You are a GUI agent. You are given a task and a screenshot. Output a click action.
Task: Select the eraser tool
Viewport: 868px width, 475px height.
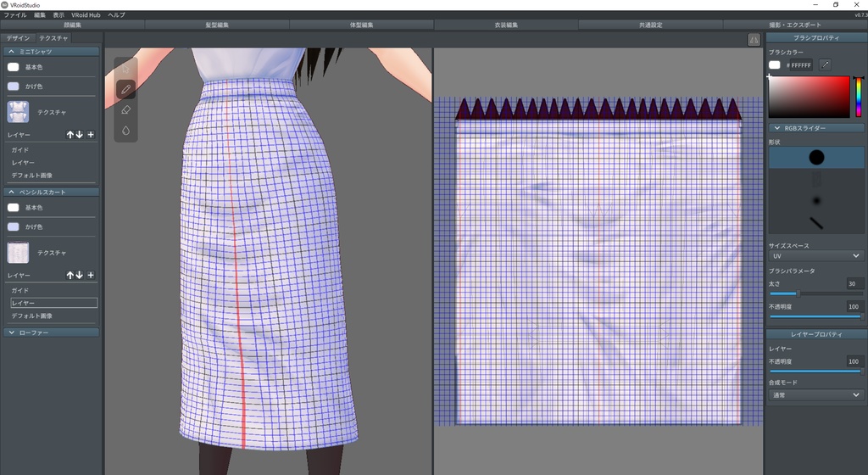click(125, 109)
